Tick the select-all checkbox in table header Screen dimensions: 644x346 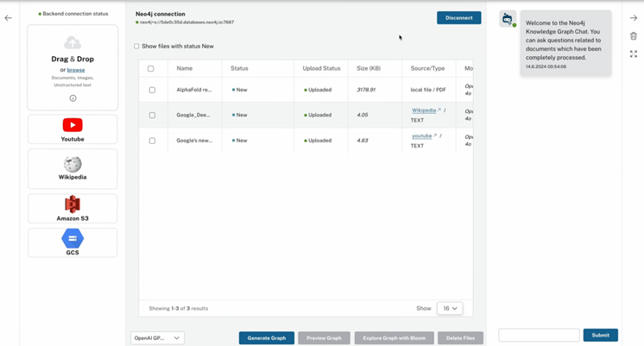click(151, 68)
